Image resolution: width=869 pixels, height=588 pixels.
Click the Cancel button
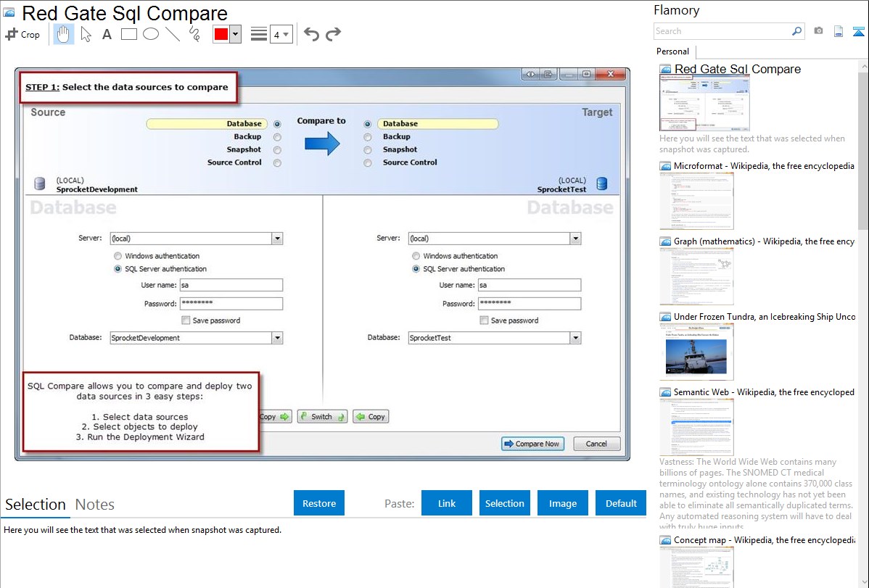596,444
